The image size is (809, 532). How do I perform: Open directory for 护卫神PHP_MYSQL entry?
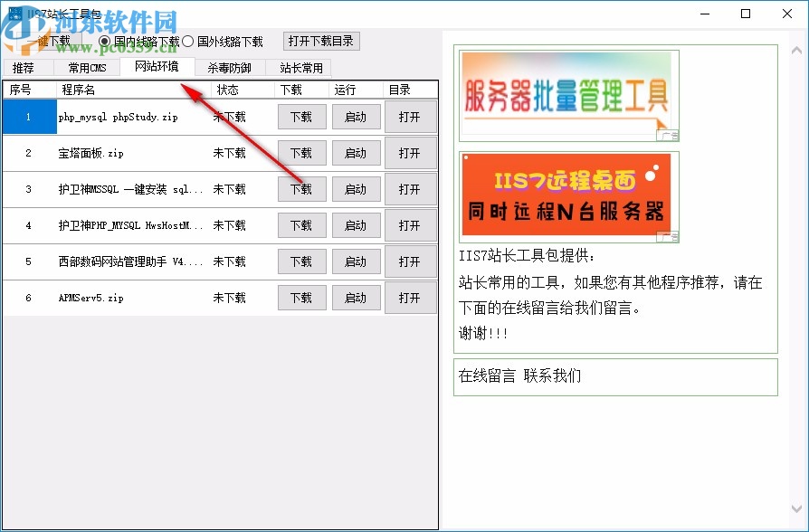click(x=411, y=224)
